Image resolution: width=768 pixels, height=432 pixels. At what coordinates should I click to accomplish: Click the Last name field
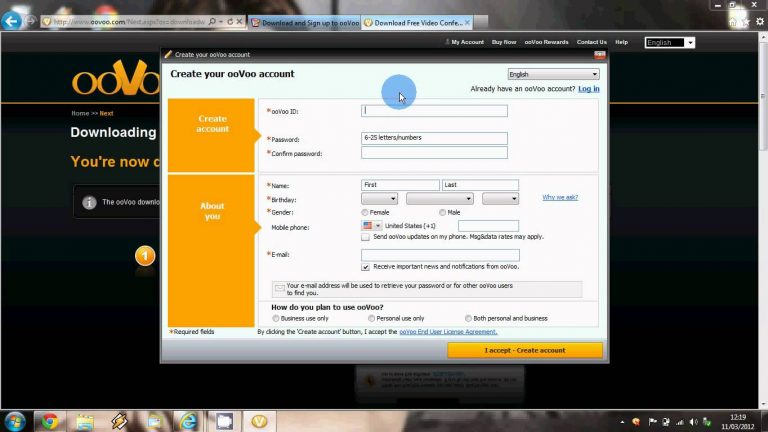[480, 185]
